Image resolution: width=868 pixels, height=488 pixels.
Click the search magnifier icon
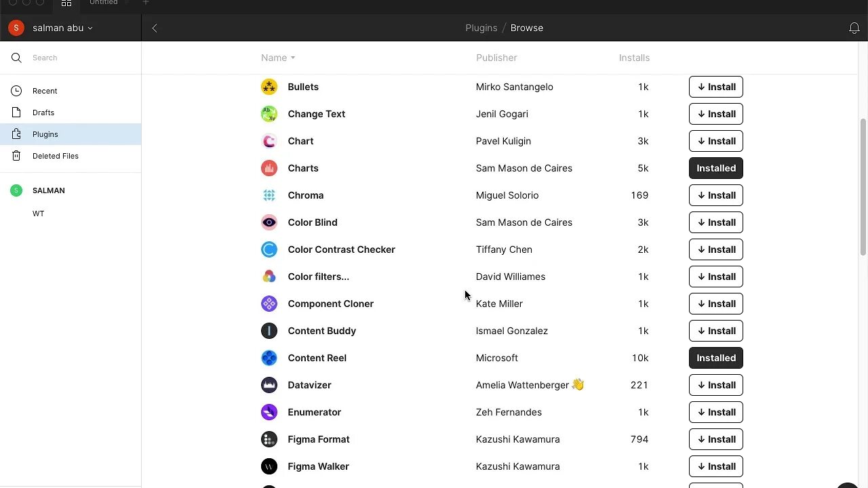point(16,58)
